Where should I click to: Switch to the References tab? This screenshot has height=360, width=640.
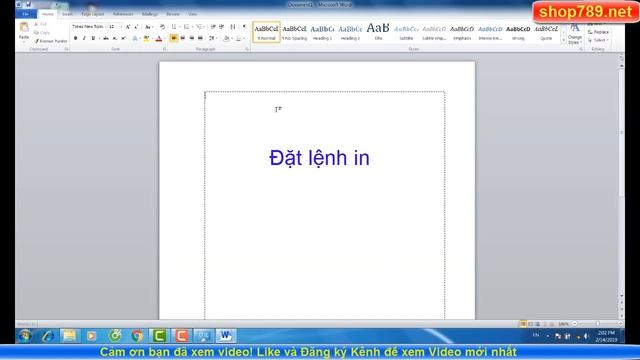(123, 14)
